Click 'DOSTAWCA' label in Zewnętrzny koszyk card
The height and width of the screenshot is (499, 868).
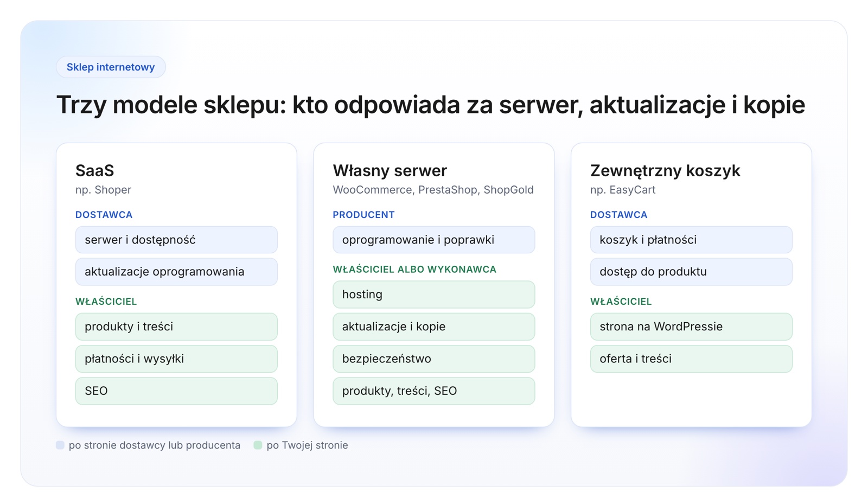pos(618,215)
